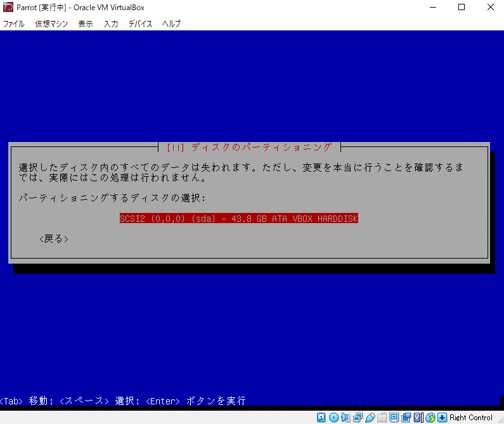Open the ファイル menu
The width and height of the screenshot is (504, 424).
[x=14, y=24]
